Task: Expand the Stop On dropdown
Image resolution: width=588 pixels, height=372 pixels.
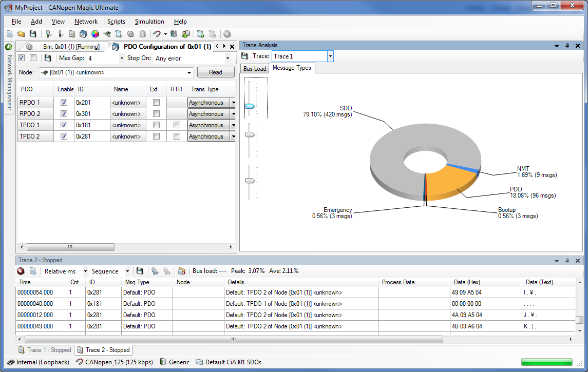Action: [228, 58]
